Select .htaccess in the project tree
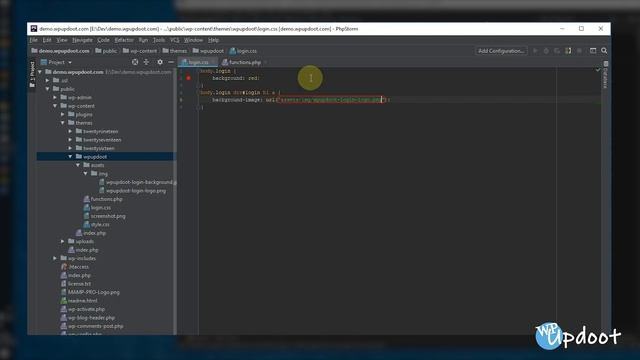The width and height of the screenshot is (640, 360). pyautogui.click(x=75, y=267)
